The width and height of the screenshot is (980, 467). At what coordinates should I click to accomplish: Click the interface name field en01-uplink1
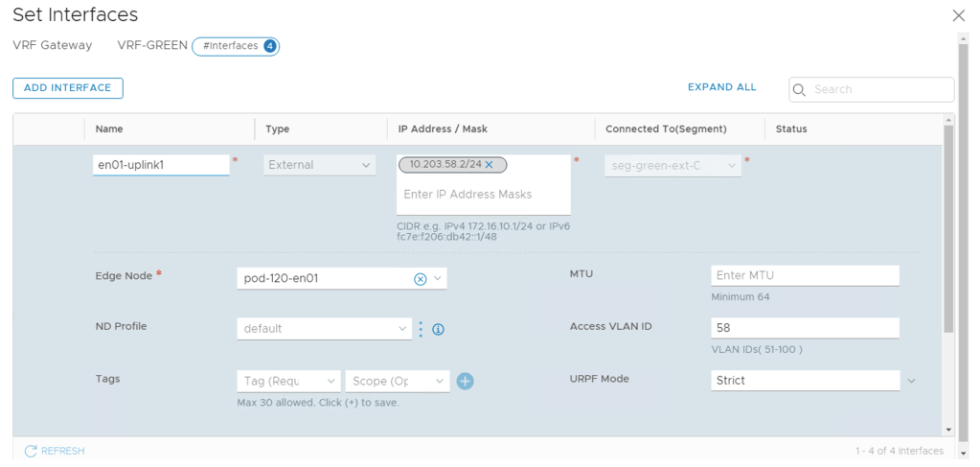coord(161,165)
